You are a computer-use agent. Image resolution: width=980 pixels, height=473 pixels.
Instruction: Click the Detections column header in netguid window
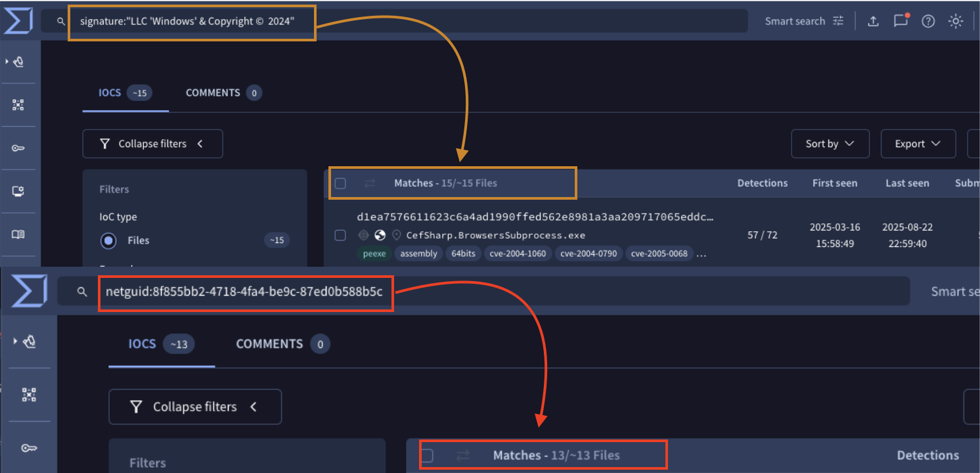click(928, 455)
